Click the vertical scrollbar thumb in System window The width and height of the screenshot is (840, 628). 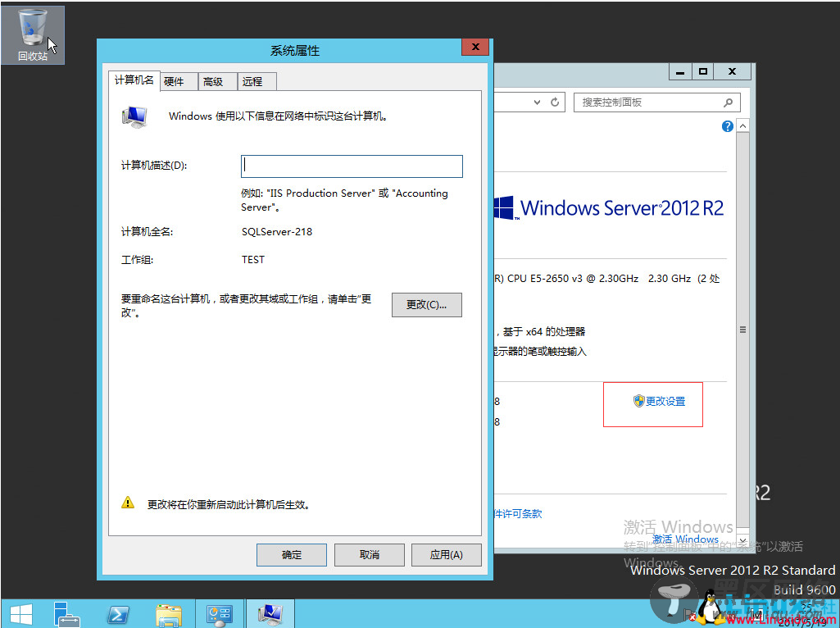click(x=742, y=330)
